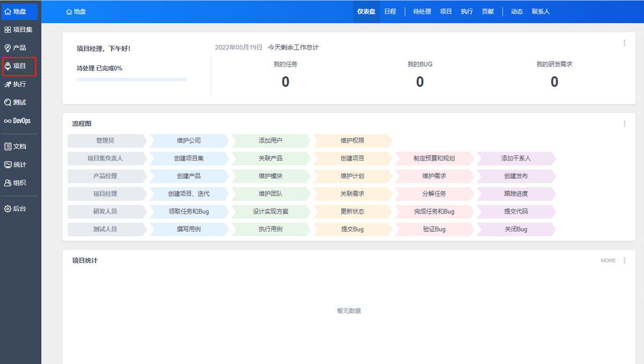This screenshot has width=644, height=364.
Task: Open 项目集 in the sidebar
Action: 20,30
